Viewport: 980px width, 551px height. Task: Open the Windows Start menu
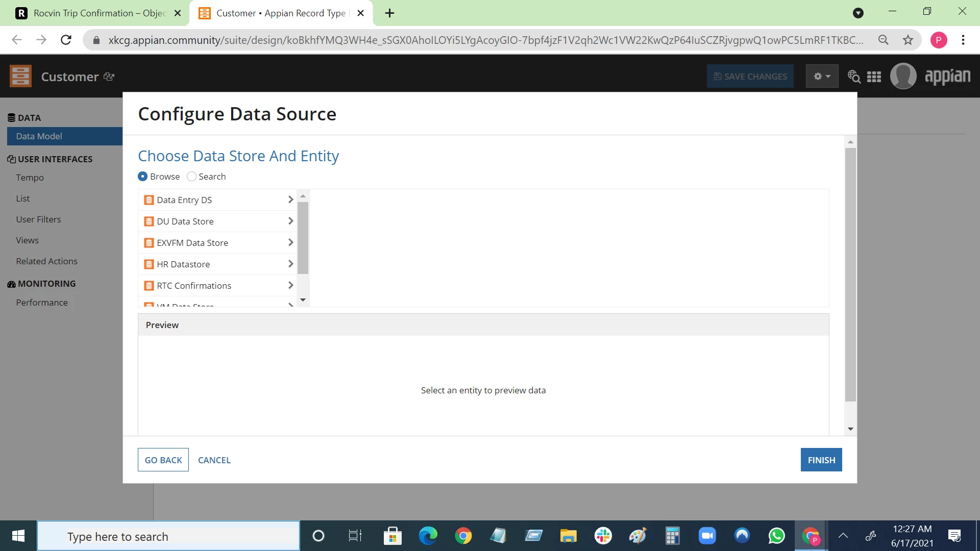pyautogui.click(x=18, y=536)
